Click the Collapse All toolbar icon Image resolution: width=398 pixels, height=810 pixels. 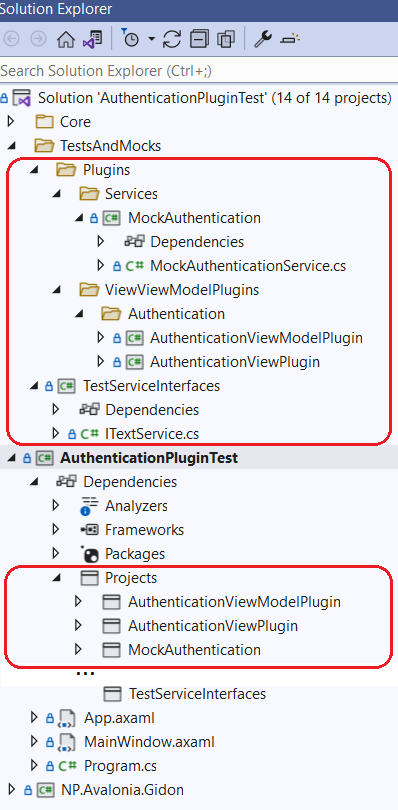tap(199, 39)
